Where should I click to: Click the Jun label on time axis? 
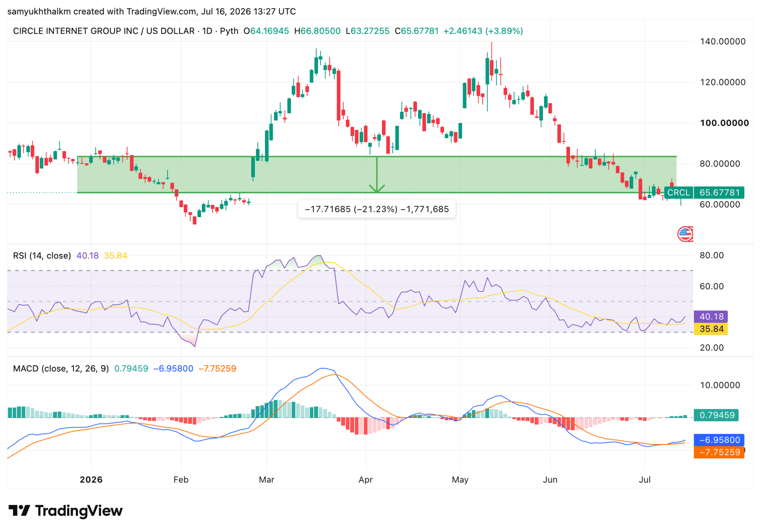pyautogui.click(x=550, y=480)
